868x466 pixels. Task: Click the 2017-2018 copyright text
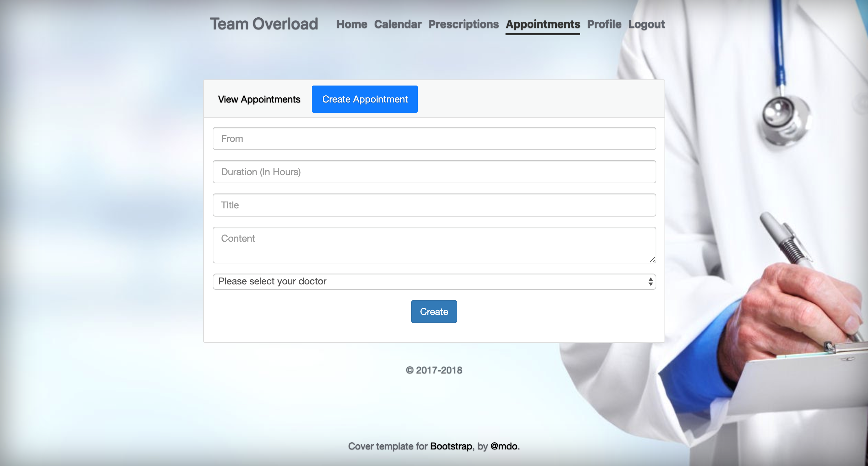pyautogui.click(x=434, y=370)
